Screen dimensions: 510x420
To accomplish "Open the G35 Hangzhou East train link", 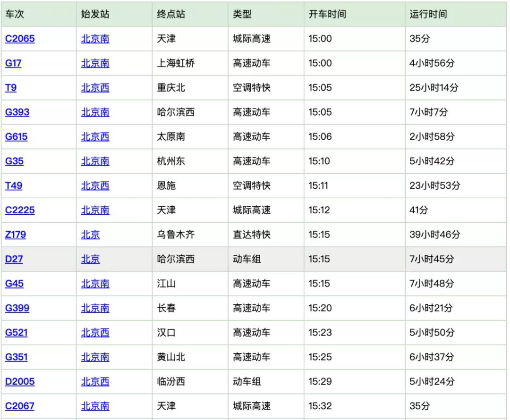I will point(14,161).
